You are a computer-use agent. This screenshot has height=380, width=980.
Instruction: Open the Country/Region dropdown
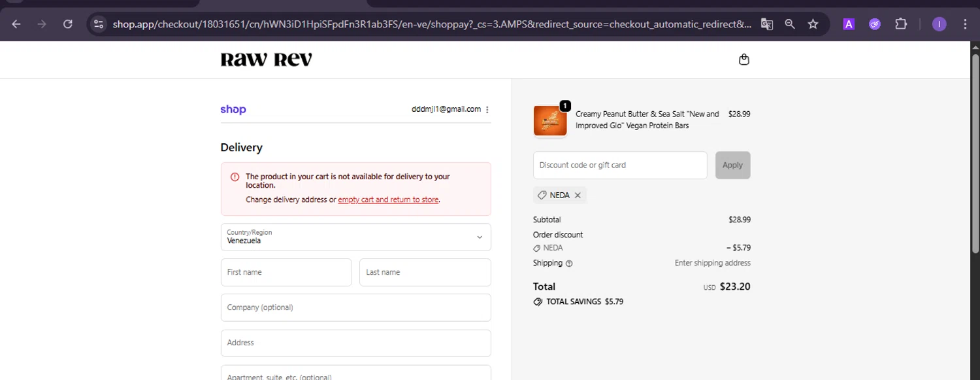tap(355, 237)
